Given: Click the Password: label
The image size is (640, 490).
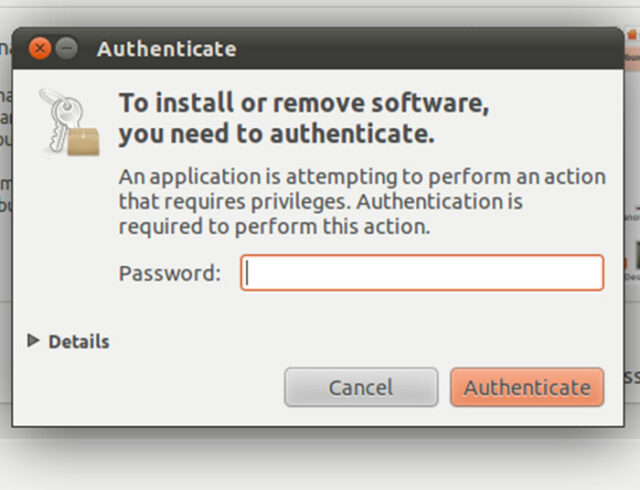Looking at the screenshot, I should tap(170, 273).
